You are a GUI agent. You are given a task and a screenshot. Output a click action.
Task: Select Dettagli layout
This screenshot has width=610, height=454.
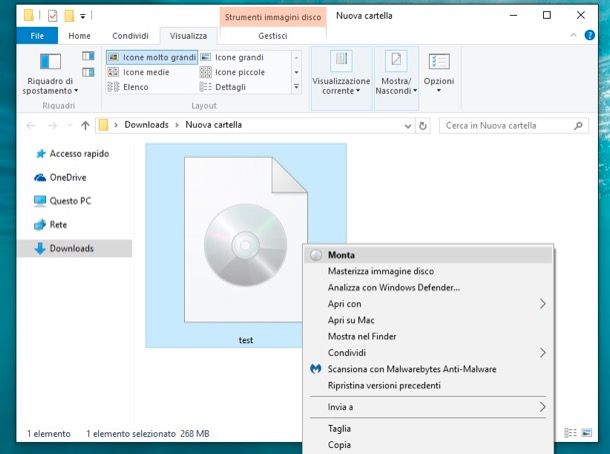click(223, 87)
